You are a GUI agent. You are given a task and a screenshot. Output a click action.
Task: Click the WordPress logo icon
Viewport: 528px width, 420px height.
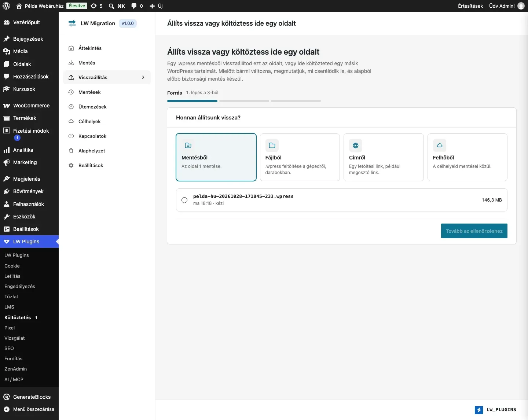tap(6, 6)
